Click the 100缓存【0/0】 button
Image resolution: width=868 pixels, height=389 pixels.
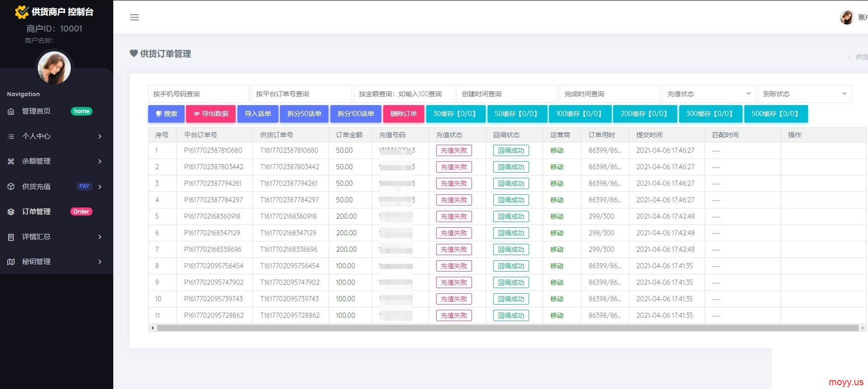(x=580, y=114)
